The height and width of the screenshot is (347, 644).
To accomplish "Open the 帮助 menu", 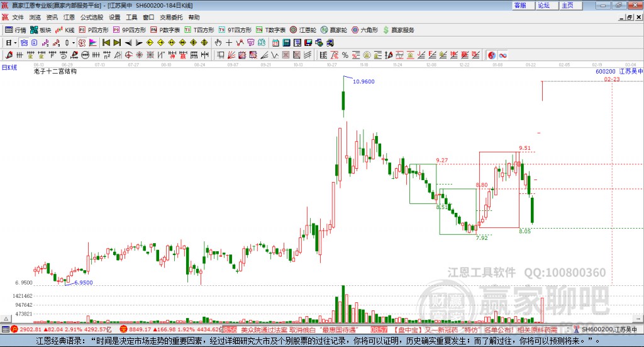I will pos(194,17).
